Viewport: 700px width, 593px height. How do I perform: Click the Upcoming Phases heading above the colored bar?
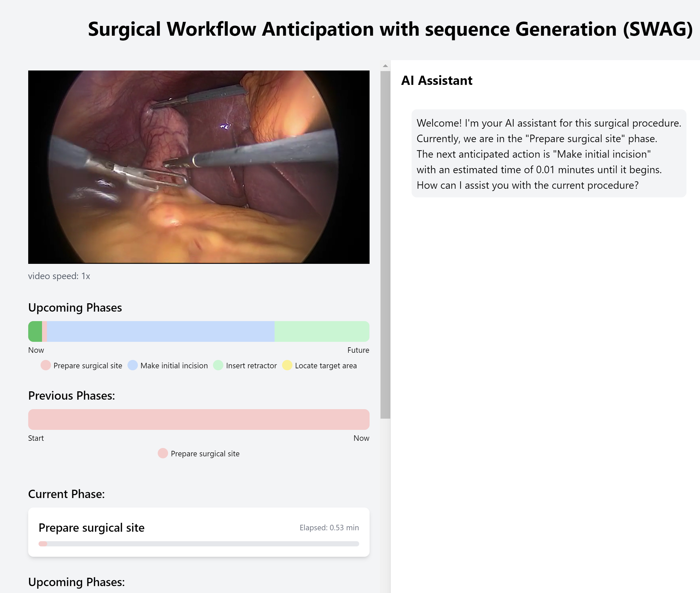[x=75, y=308]
